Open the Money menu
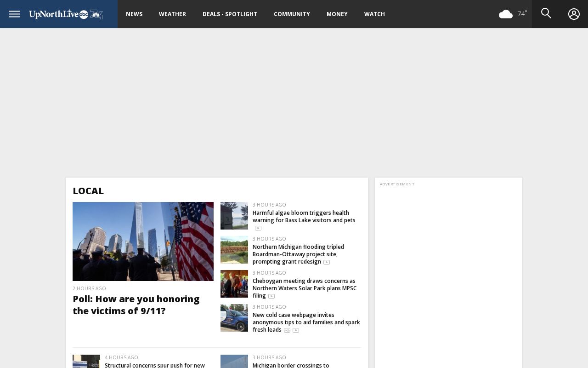Viewport: 588px width, 368px height. coord(337,14)
